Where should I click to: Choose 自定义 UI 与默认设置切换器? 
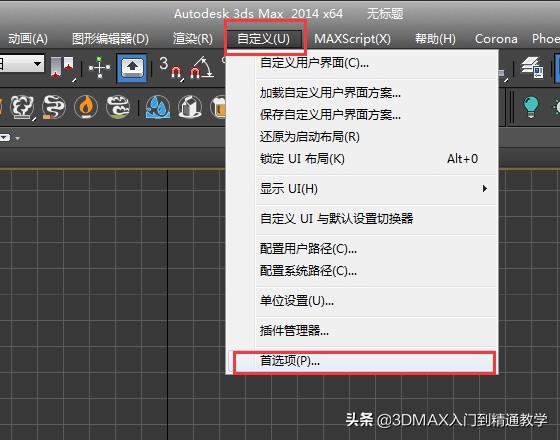coord(362,219)
